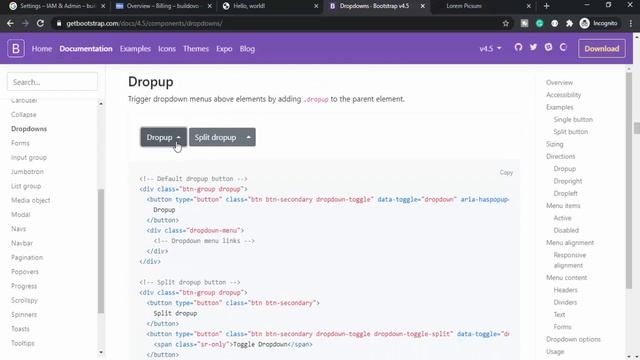The height and width of the screenshot is (360, 640).
Task: Click the sidebar scroll-down arrow
Action: click(x=101, y=352)
